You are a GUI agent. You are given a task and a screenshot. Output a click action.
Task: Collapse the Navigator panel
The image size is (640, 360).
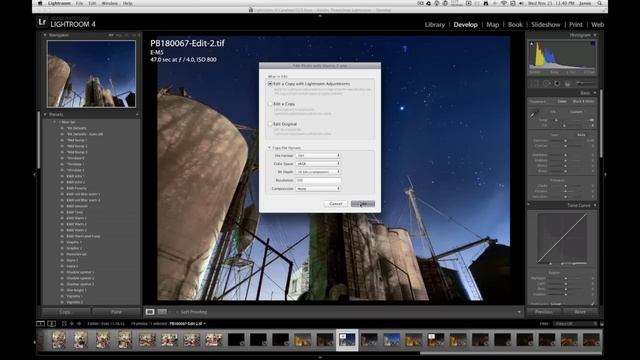(45, 35)
